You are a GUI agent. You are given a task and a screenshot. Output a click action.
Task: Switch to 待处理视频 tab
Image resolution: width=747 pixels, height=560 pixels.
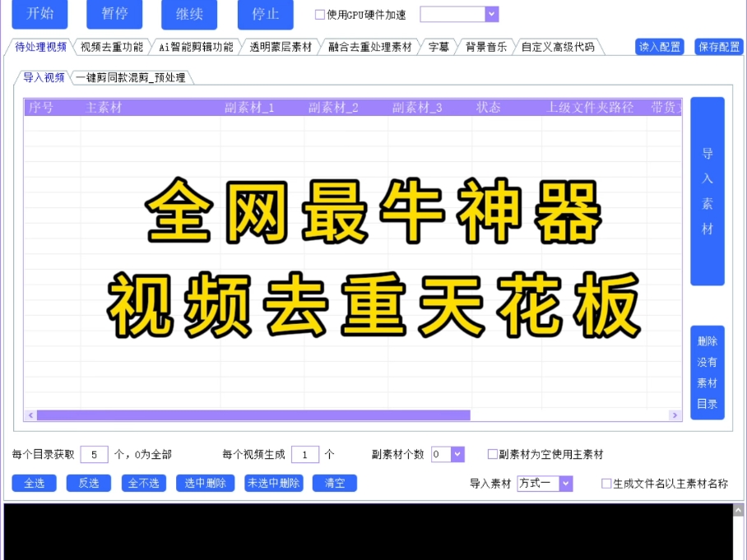coord(40,47)
